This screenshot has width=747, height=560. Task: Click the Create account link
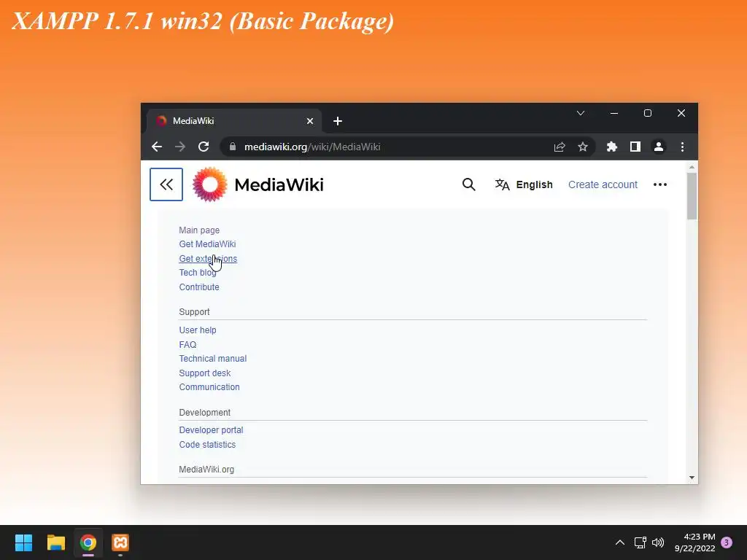[x=603, y=184]
